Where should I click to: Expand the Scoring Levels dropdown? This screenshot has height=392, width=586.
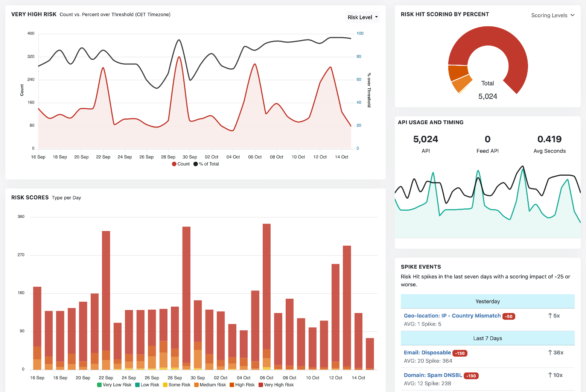[x=553, y=15]
